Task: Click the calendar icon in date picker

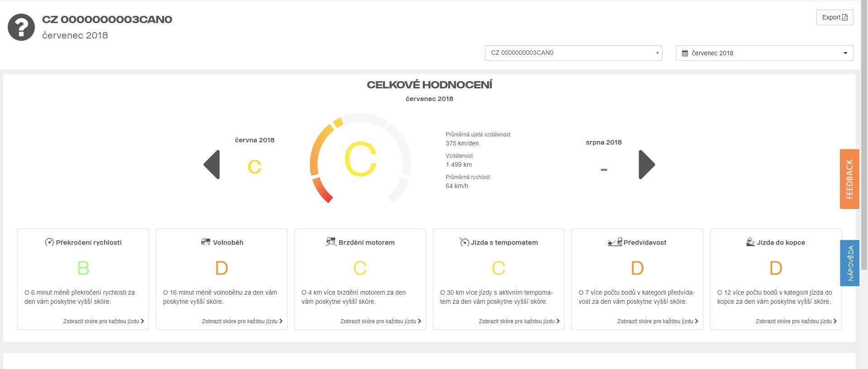Action: coord(685,53)
